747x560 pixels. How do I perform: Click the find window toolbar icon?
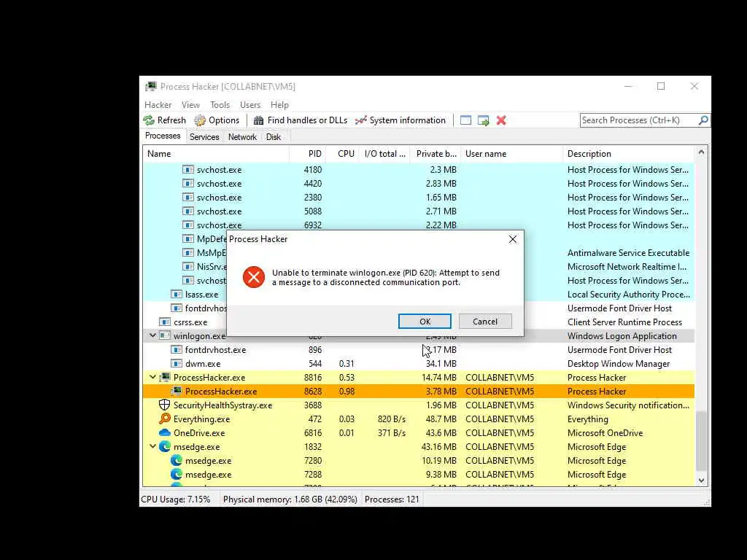coord(465,120)
